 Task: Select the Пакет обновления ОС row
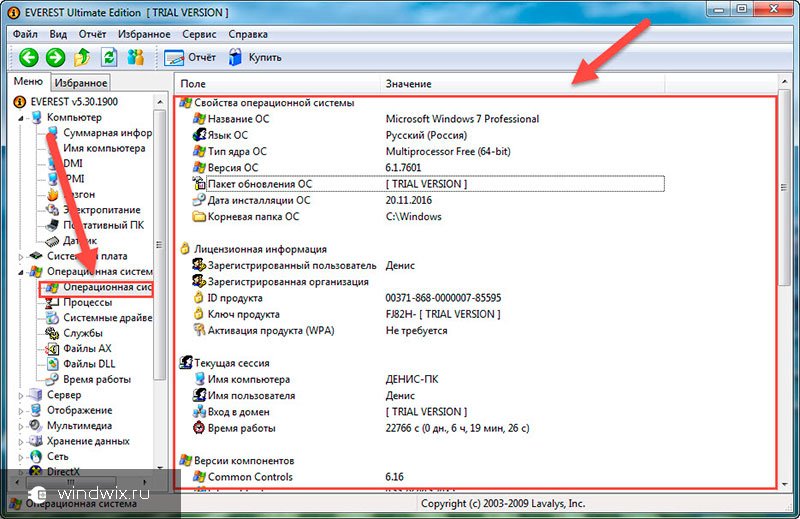pos(428,184)
